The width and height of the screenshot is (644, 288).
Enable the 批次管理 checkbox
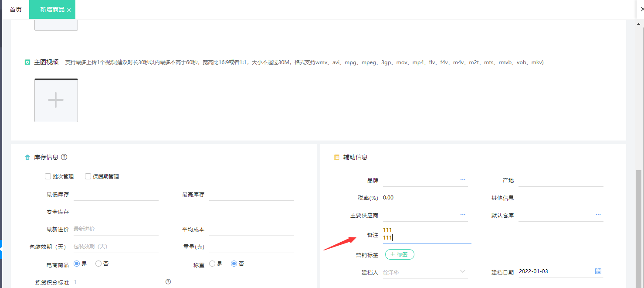click(48, 176)
